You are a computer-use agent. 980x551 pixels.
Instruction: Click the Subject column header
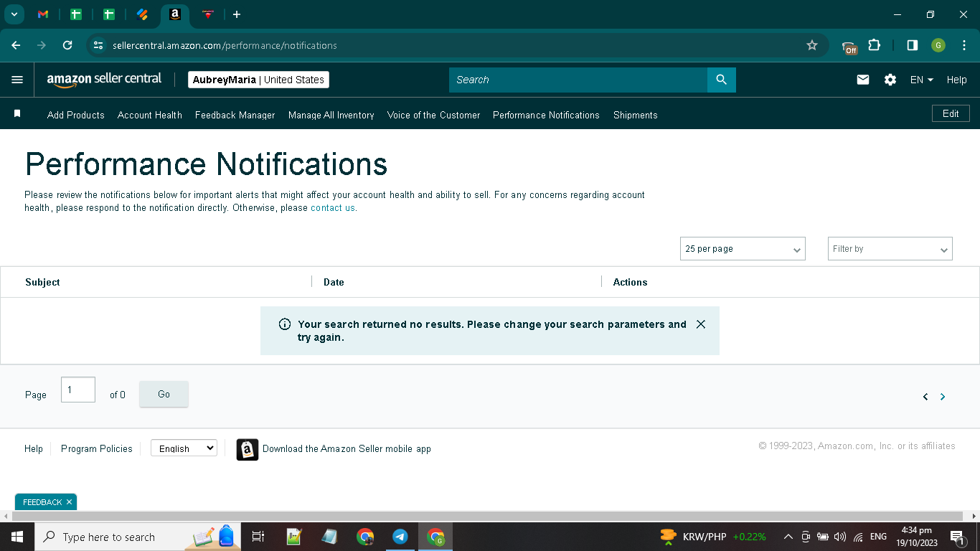[42, 282]
